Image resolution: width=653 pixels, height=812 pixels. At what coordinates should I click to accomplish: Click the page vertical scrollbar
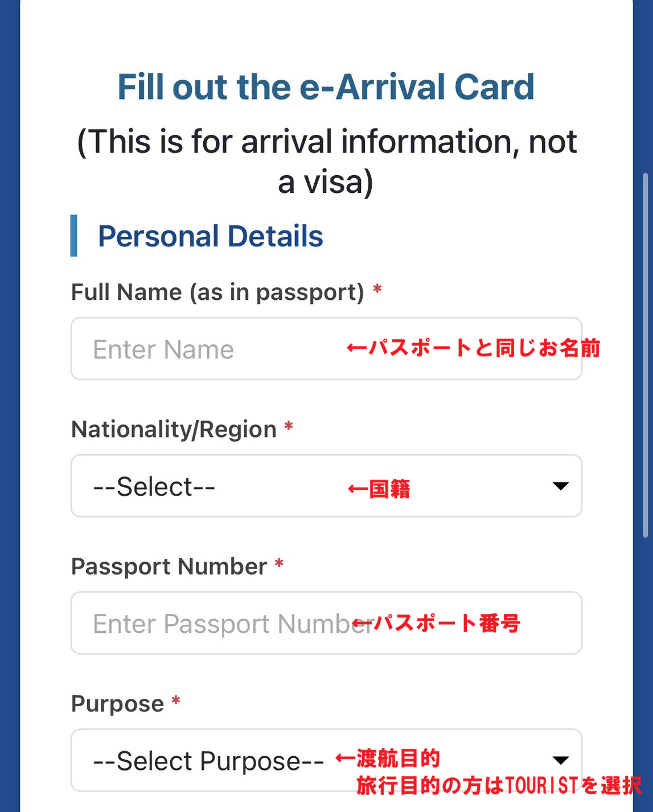coord(645,355)
